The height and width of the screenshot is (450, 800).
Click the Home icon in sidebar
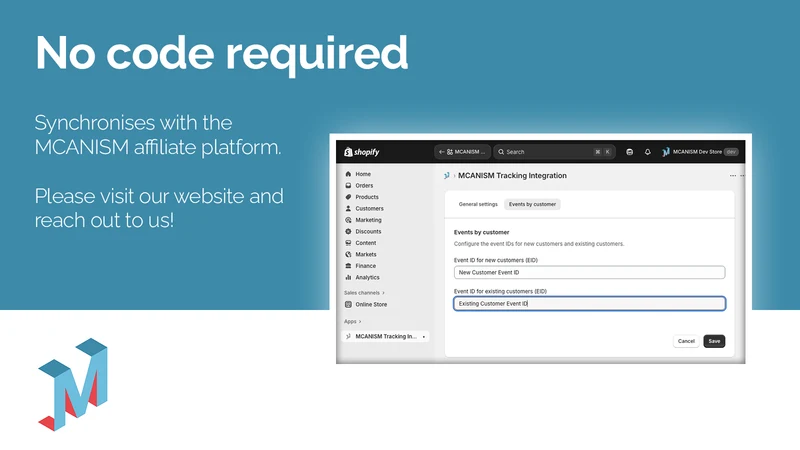point(348,174)
